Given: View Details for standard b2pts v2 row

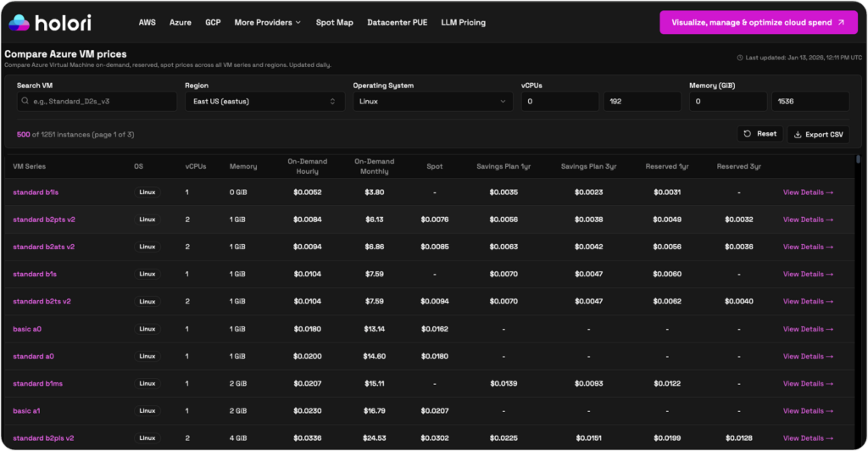Looking at the screenshot, I should (x=808, y=220).
